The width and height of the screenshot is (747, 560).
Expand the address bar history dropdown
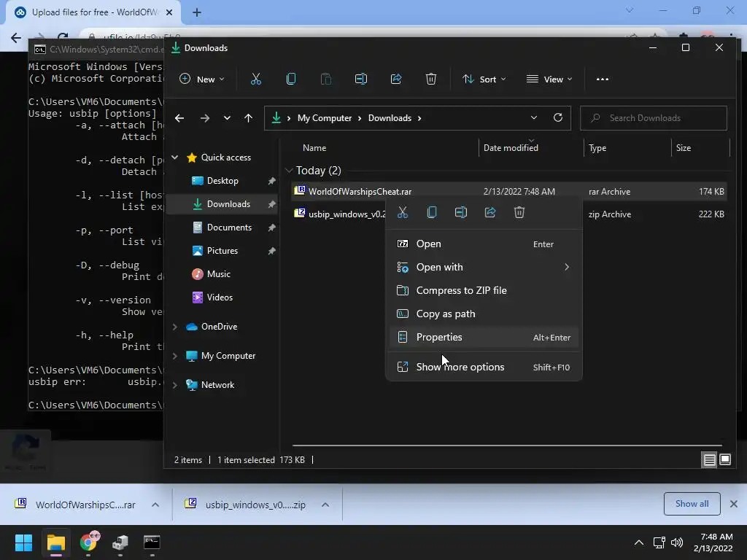click(533, 117)
